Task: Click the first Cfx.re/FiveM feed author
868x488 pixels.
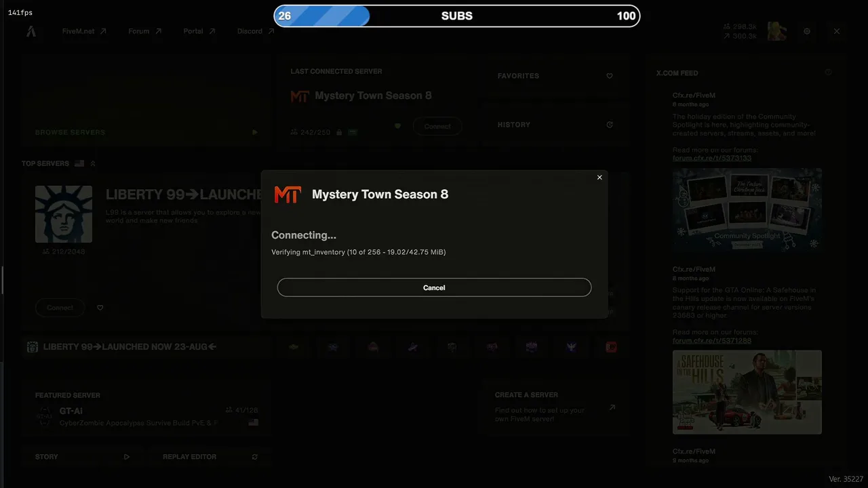Action: click(x=694, y=96)
